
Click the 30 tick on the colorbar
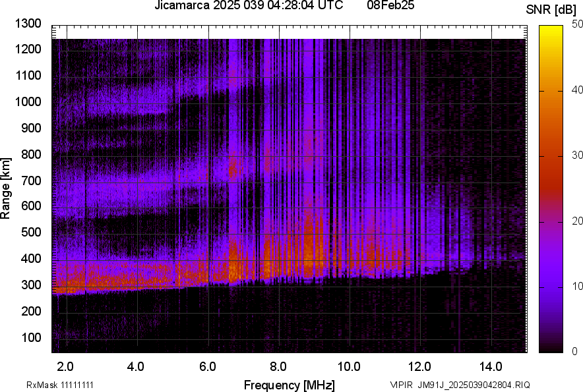tap(578, 155)
